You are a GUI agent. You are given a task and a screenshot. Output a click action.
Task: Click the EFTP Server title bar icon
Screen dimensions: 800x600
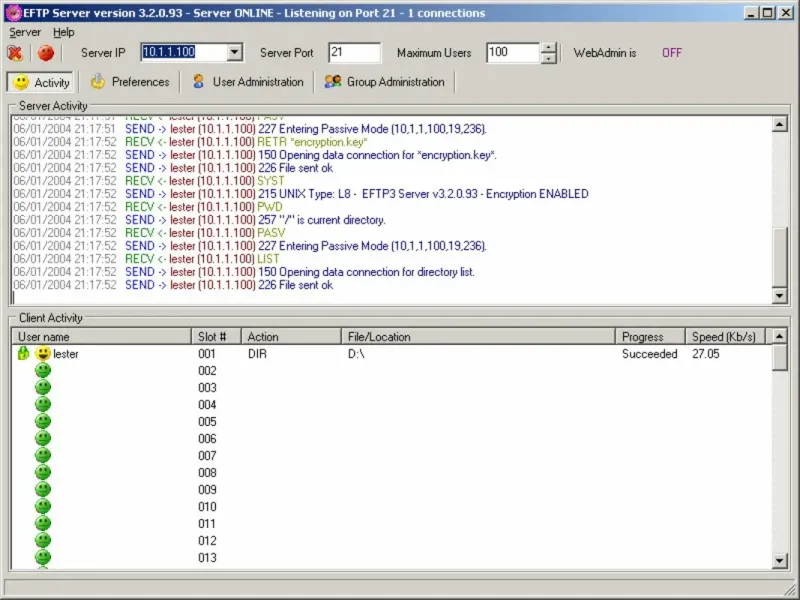tap(14, 13)
